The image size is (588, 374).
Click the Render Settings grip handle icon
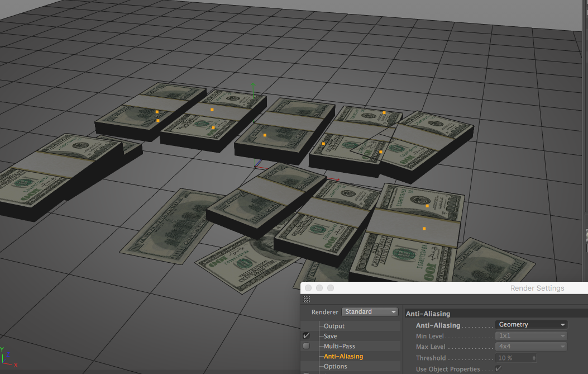307,299
